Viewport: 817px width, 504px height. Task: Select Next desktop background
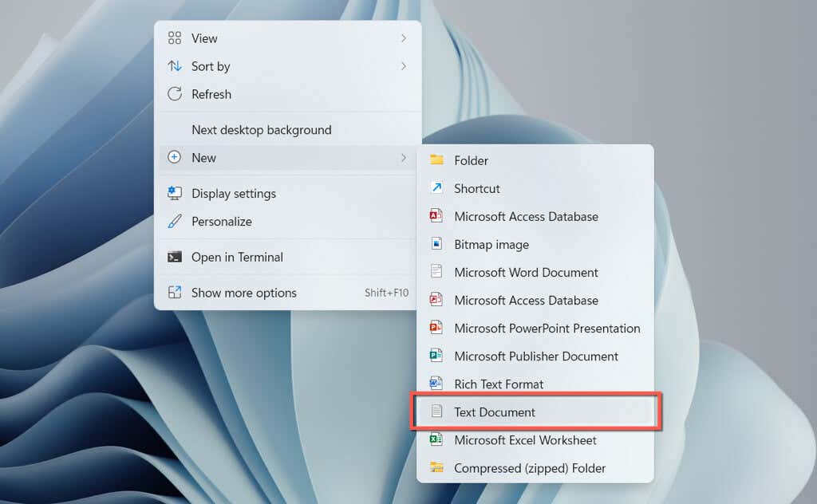[287, 130]
